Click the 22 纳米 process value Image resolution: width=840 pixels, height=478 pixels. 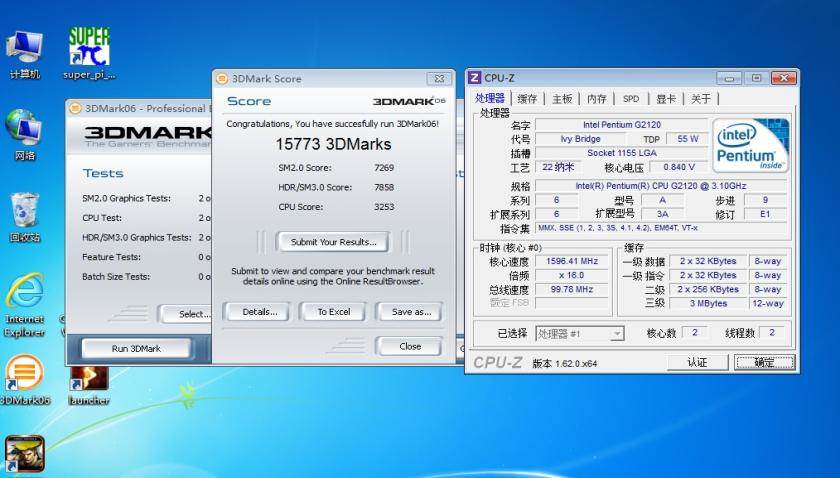coord(558,167)
